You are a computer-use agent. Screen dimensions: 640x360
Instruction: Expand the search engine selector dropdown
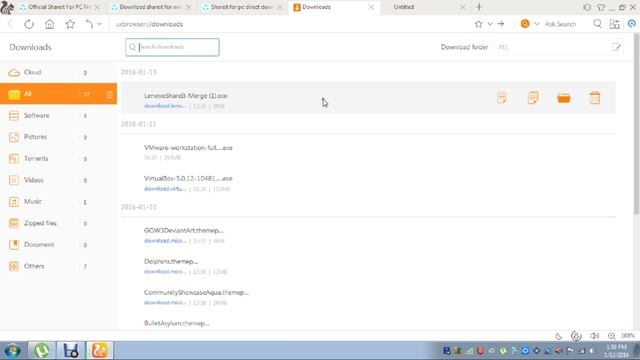click(x=536, y=24)
